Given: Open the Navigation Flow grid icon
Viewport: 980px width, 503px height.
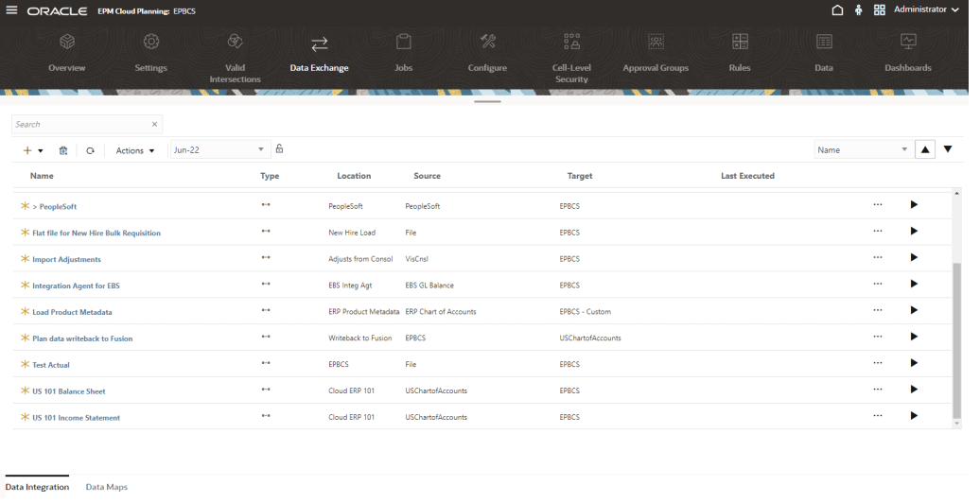Looking at the screenshot, I should 880,10.
